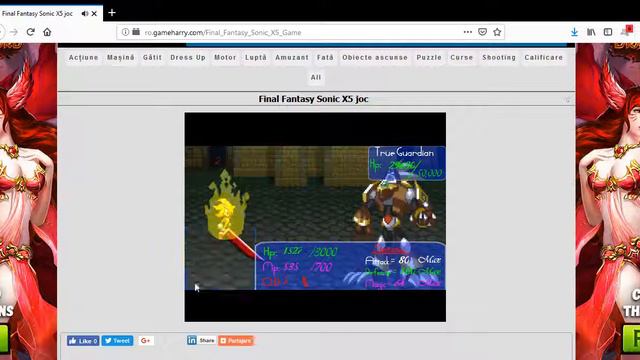Click the orange Partajare share button
Image resolution: width=640 pixels, height=360 pixels.
236,341
